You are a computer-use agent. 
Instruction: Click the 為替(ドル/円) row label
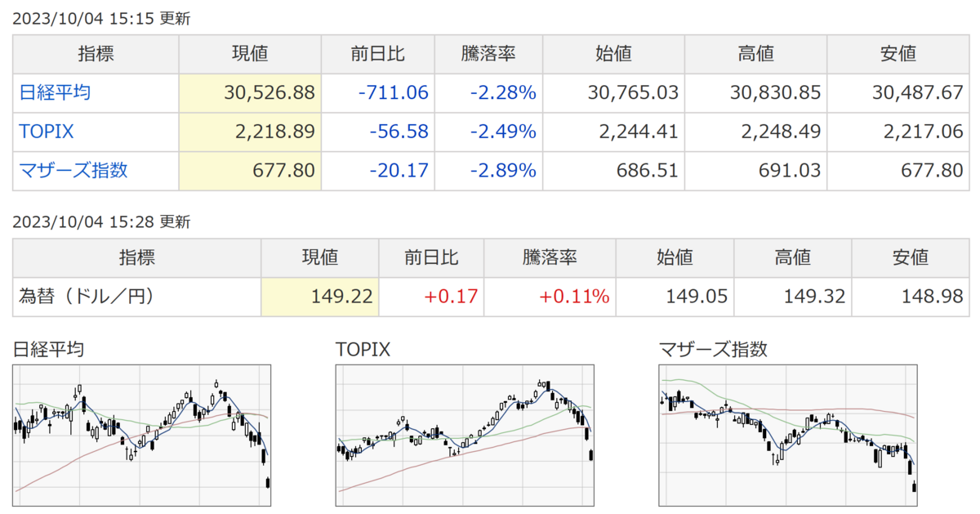tap(86, 297)
